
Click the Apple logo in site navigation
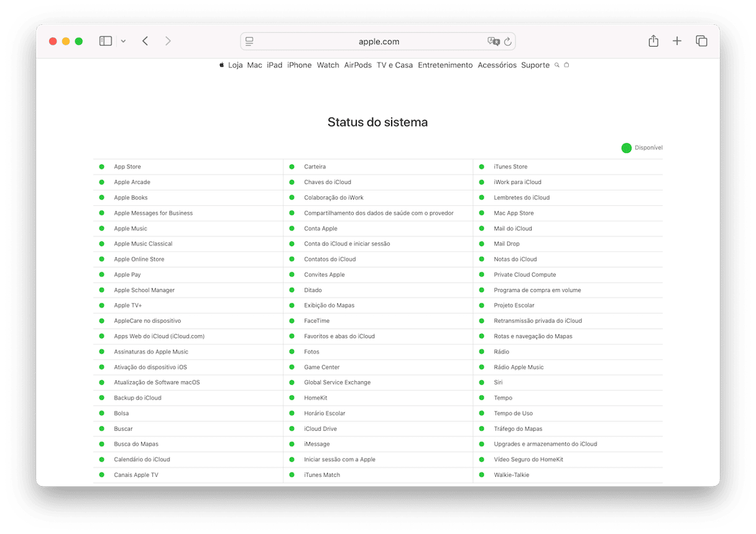(221, 65)
